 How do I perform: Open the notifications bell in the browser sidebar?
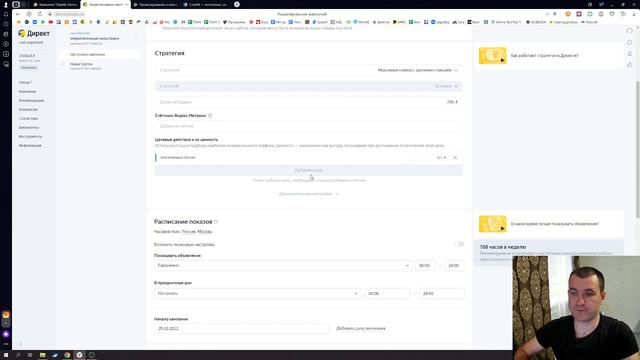(6, 14)
